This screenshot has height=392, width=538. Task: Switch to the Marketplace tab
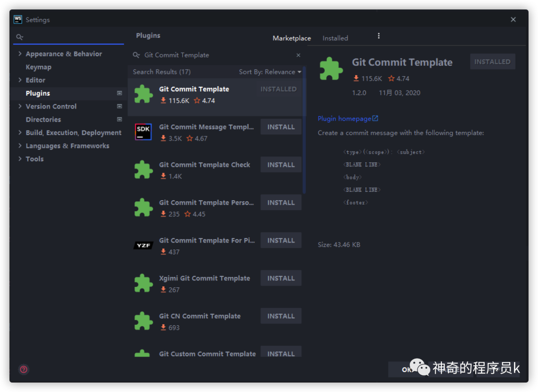click(291, 38)
